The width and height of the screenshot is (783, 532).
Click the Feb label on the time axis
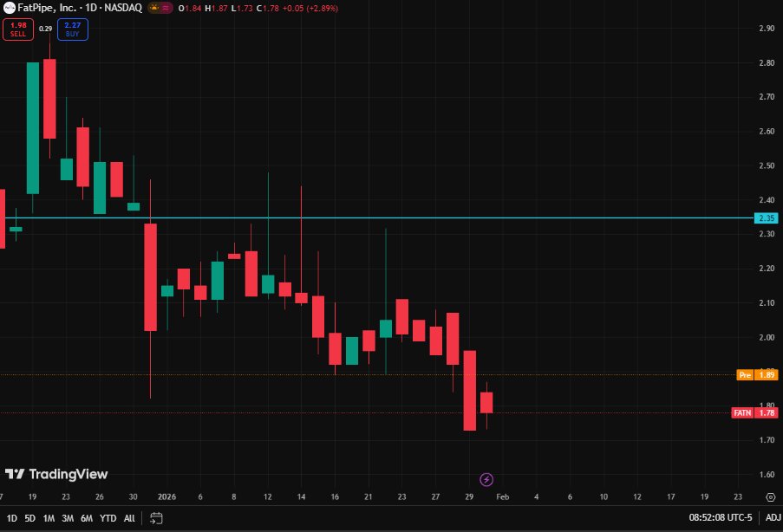(503, 497)
